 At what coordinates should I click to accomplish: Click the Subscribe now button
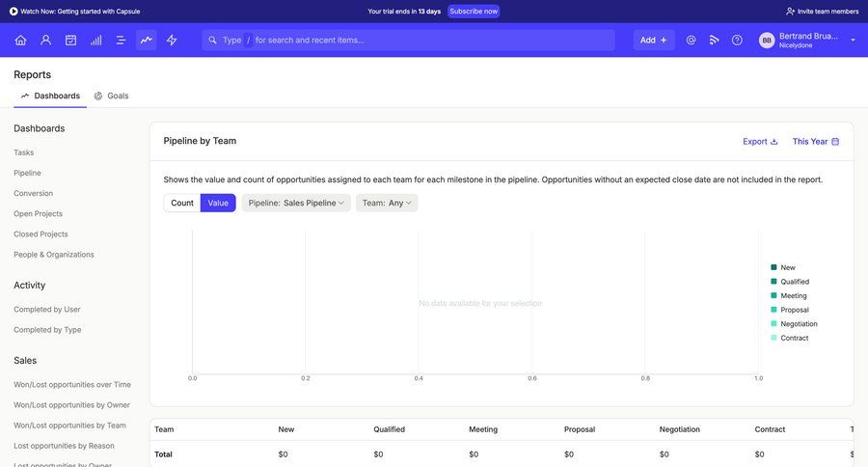[474, 12]
